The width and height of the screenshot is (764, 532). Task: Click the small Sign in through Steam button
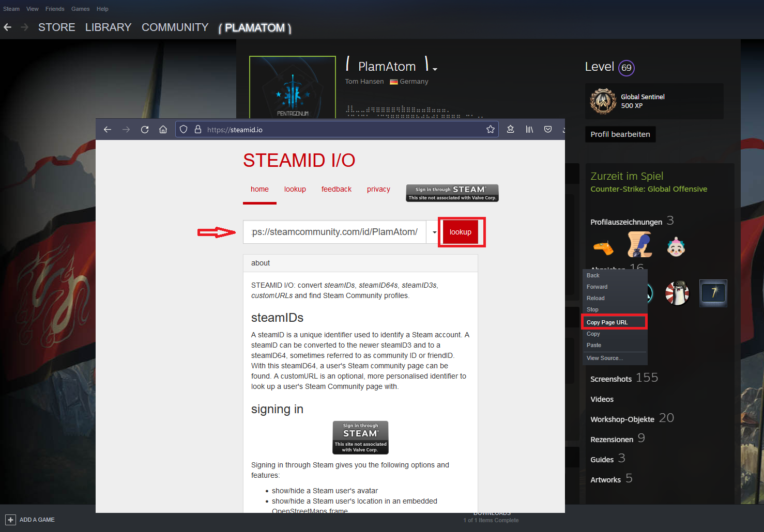tap(452, 193)
